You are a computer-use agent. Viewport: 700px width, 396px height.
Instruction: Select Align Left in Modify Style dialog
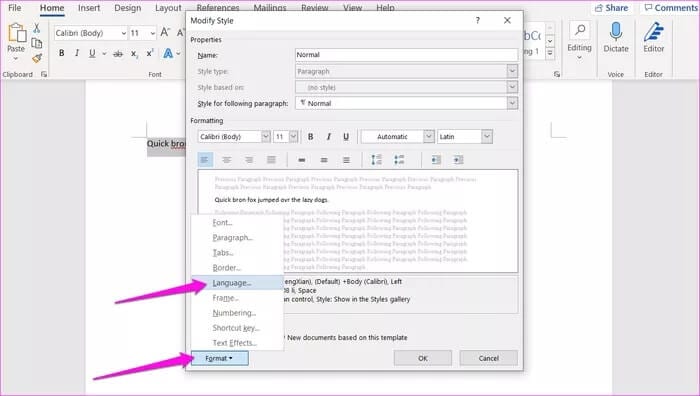click(x=205, y=160)
